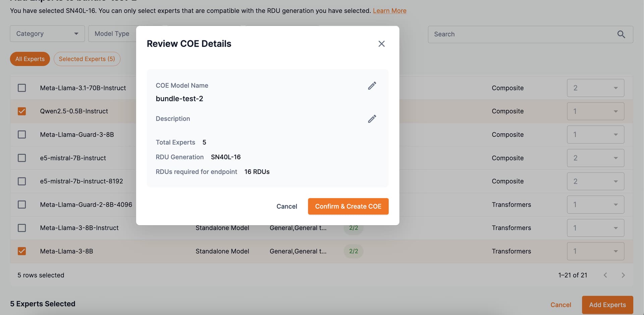Screen dimensions: 644x315
Task: Check the Meta-Llama-3-8B-Instruct checkbox
Action: coord(22,228)
